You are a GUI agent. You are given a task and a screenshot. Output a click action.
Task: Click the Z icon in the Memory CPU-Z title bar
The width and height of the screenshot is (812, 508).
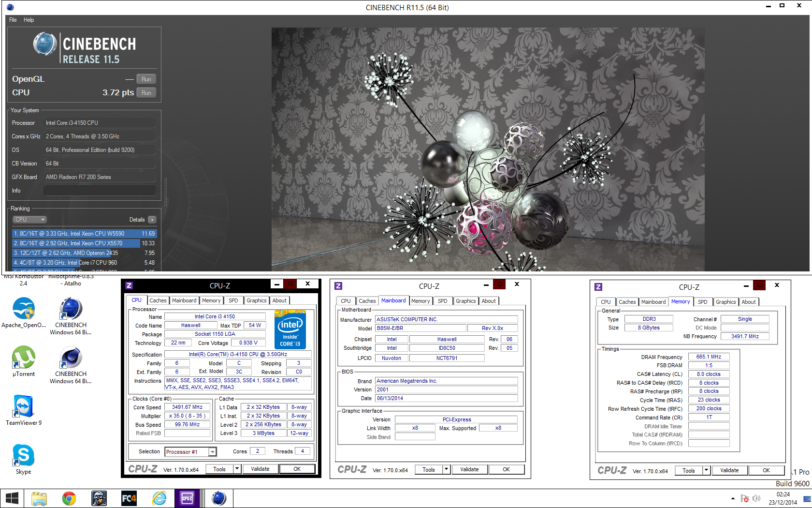click(x=598, y=287)
